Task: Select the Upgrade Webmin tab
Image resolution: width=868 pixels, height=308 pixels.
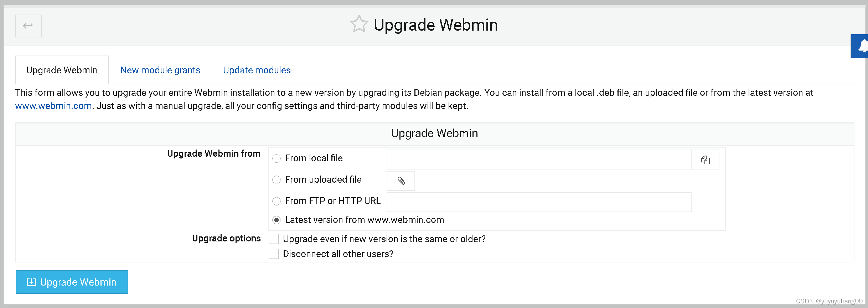Action: pos(61,70)
